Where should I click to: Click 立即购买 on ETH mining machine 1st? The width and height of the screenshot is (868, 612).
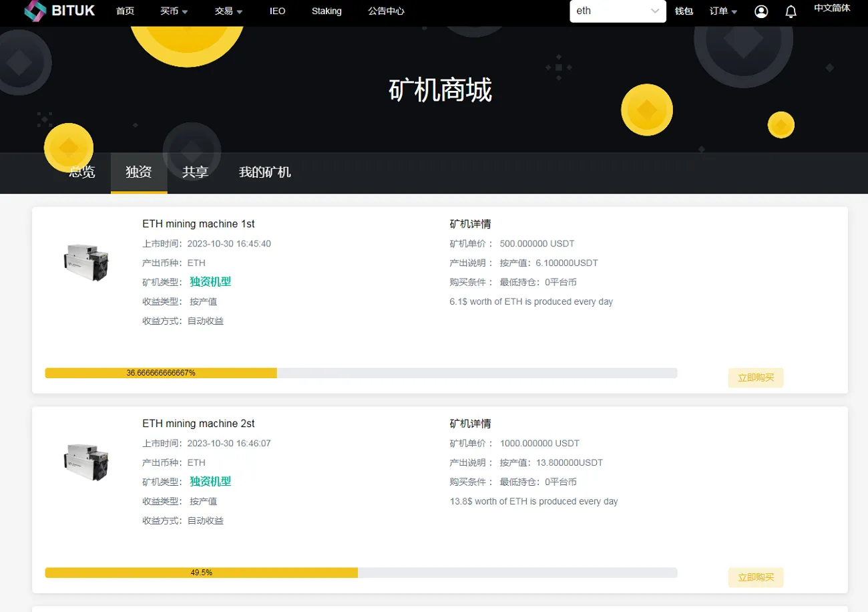click(755, 377)
